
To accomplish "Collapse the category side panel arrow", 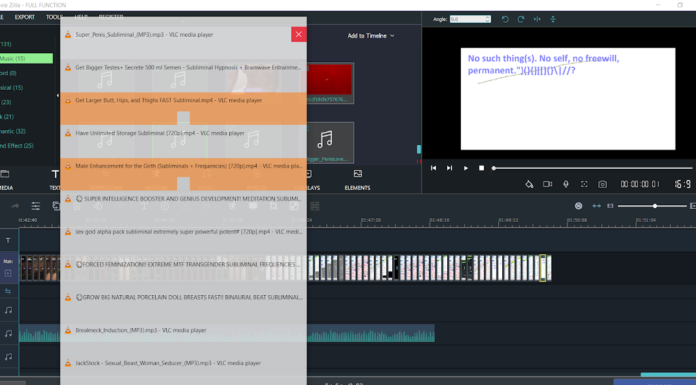I will tap(58, 95).
